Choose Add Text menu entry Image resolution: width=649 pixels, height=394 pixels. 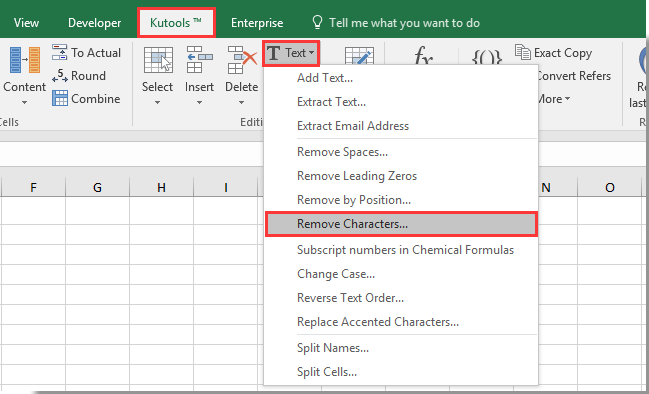(401, 78)
